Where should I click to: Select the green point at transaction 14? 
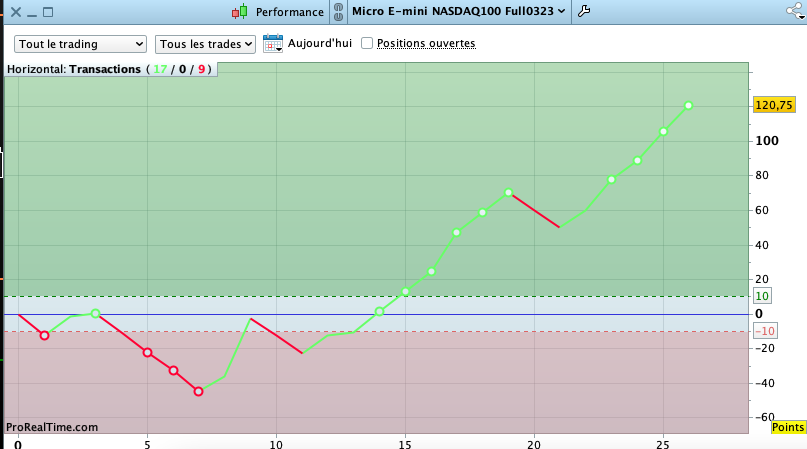tap(379, 312)
